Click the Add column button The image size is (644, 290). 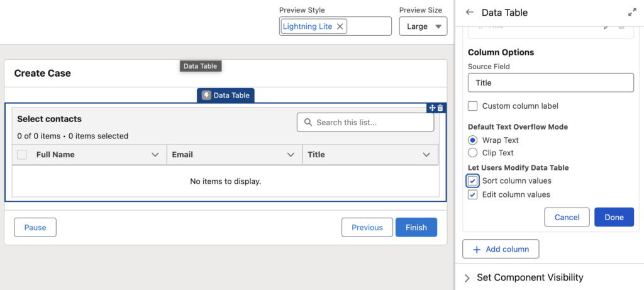coord(501,249)
